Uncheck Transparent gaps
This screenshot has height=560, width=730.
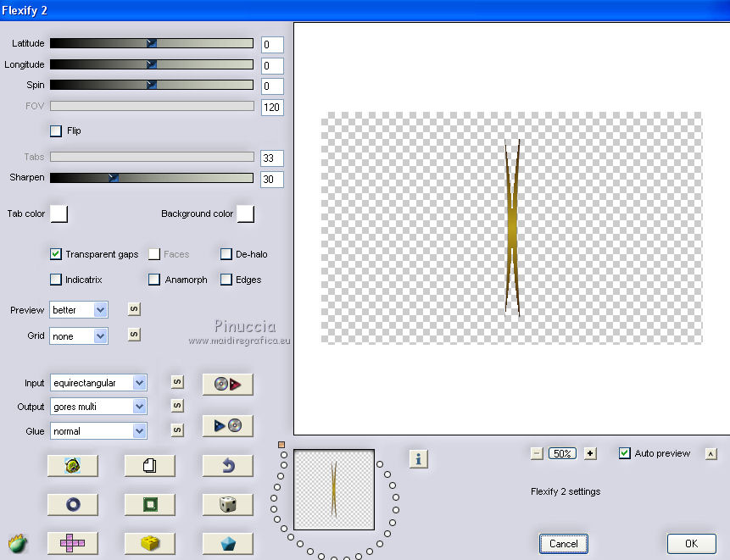56,254
